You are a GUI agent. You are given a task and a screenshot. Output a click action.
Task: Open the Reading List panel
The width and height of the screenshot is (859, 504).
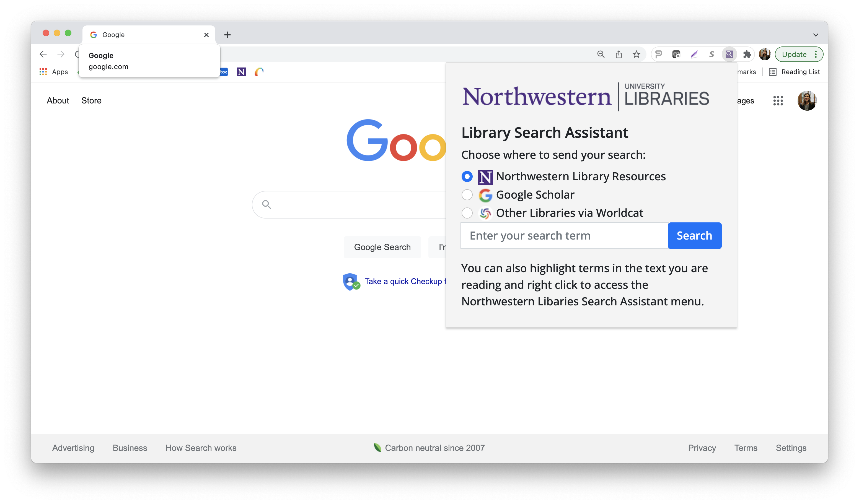(794, 72)
